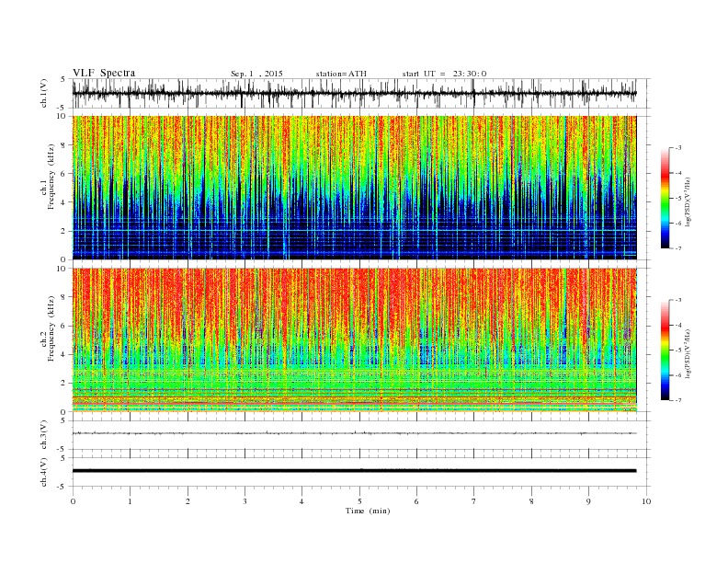Click the lower PSD color bar
The height and width of the screenshot is (563, 728).
665,350
